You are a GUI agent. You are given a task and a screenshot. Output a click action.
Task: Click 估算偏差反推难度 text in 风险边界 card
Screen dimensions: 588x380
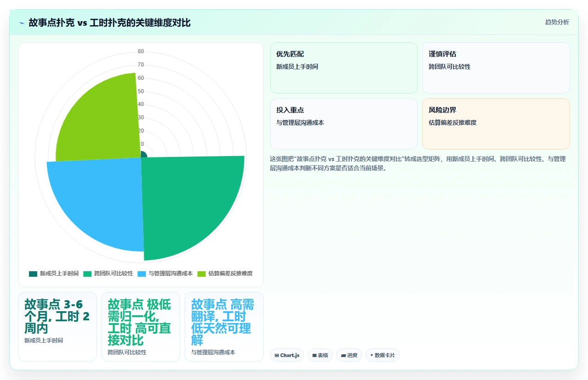tap(452, 123)
